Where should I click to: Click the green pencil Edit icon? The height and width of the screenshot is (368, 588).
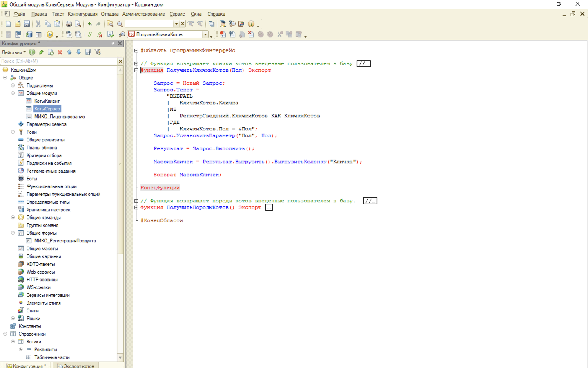click(x=41, y=52)
